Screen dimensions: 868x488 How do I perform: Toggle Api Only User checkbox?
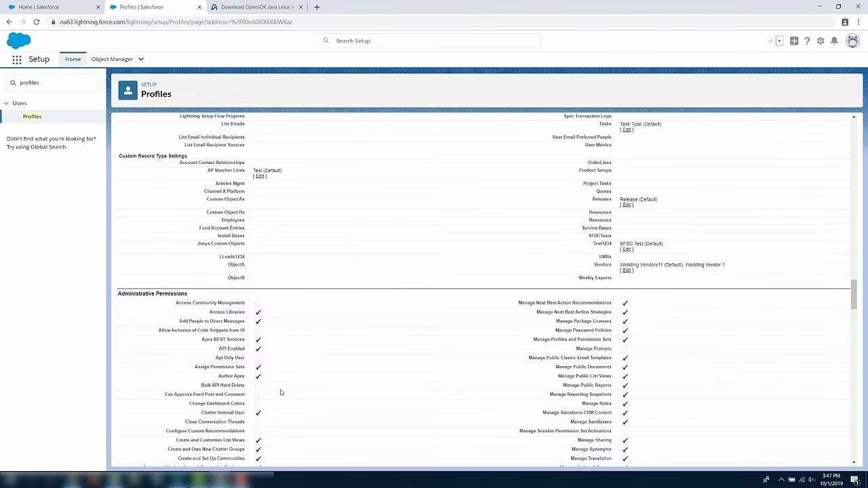coord(258,358)
